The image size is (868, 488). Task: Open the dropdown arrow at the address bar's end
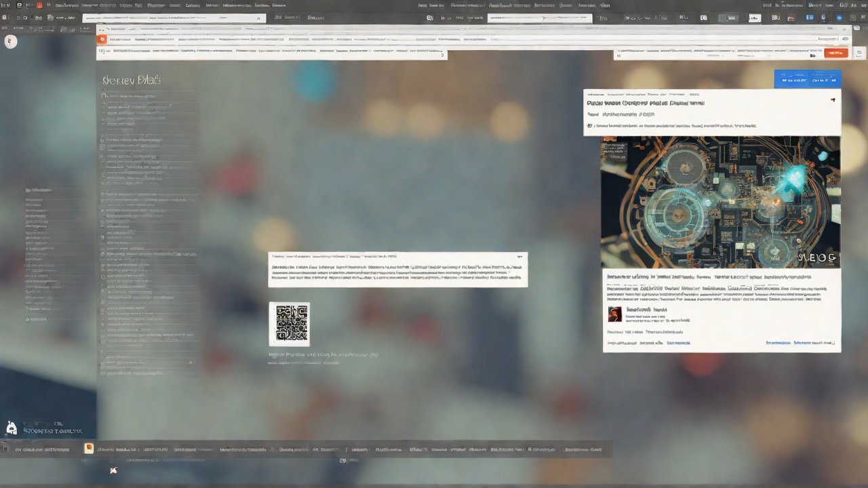pyautogui.click(x=258, y=18)
